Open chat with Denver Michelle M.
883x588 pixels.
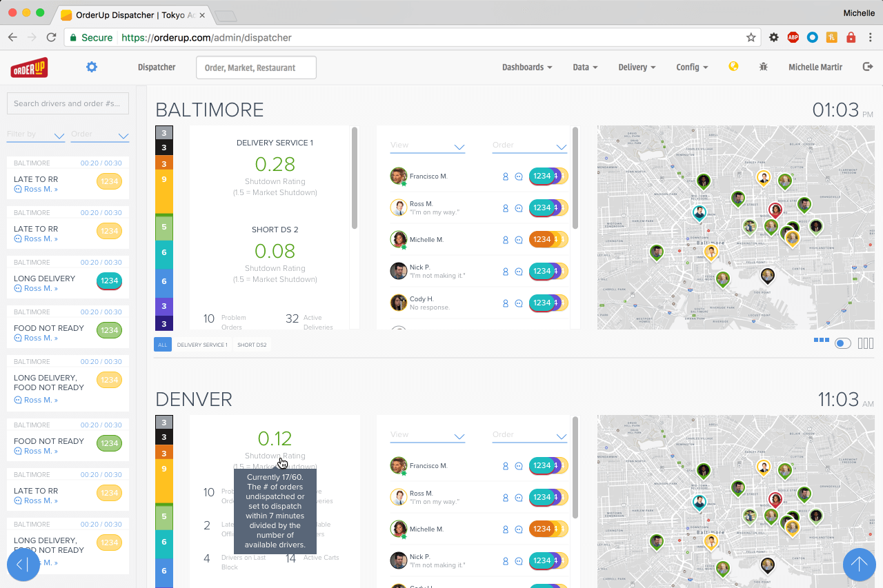(x=519, y=529)
